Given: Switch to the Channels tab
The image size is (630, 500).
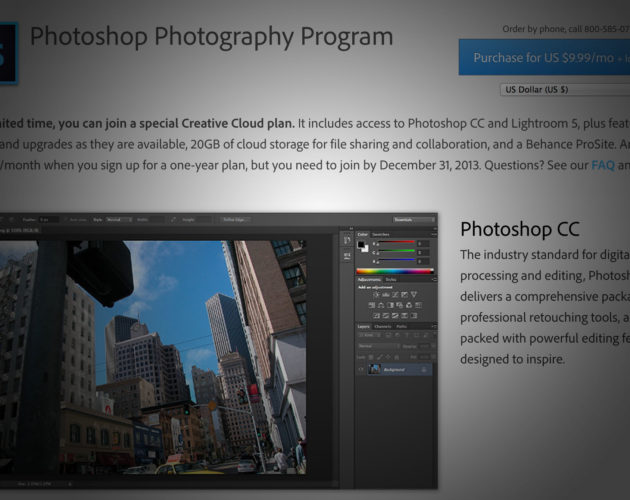Looking at the screenshot, I should pyautogui.click(x=382, y=327).
